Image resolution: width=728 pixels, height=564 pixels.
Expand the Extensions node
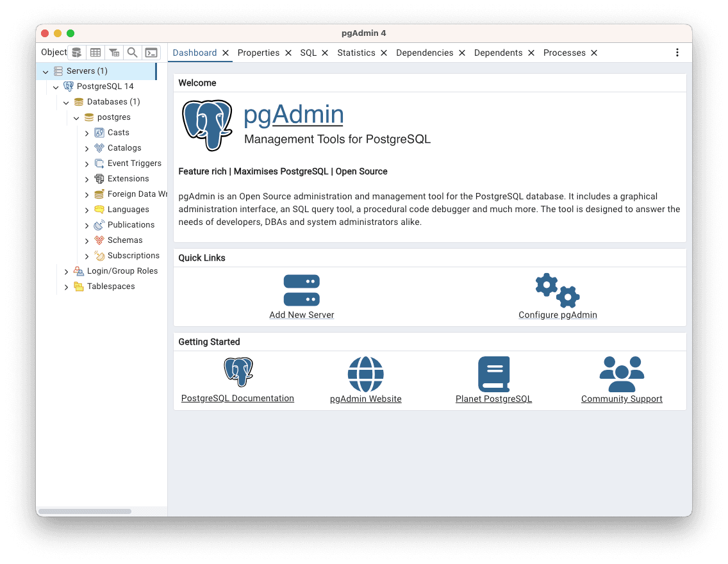[x=87, y=179]
